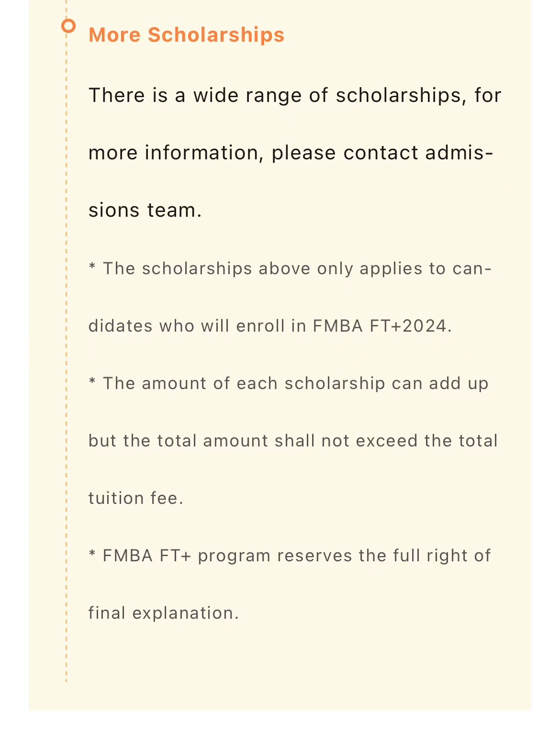Click the 'final explanation.' text
Screen dimensions: 560x736
[x=163, y=613]
